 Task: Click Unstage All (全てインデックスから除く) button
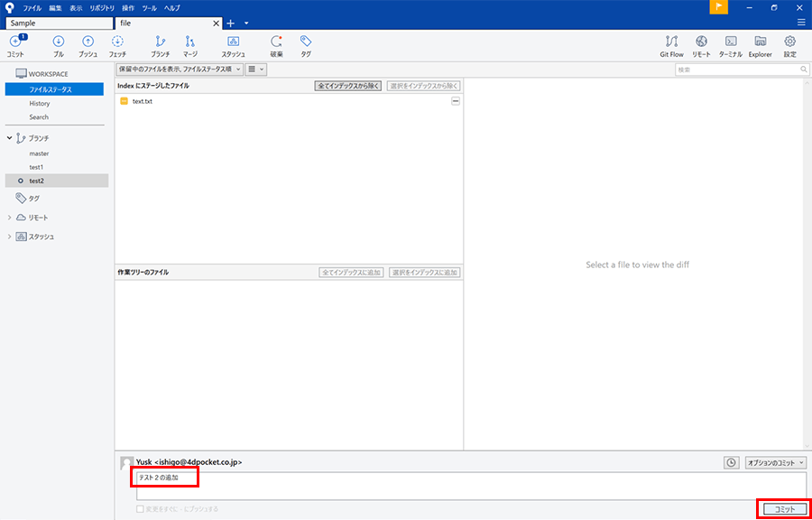point(348,86)
